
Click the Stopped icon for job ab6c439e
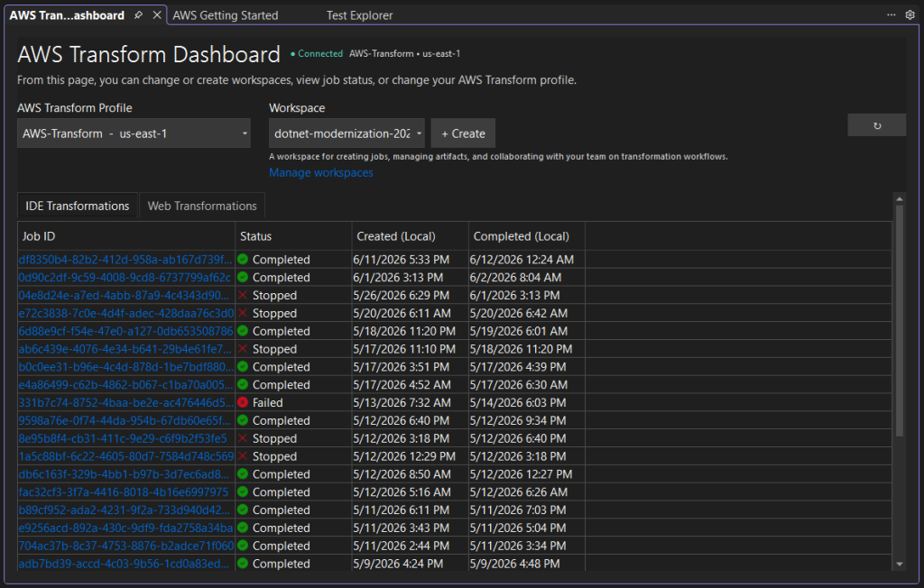tap(243, 349)
